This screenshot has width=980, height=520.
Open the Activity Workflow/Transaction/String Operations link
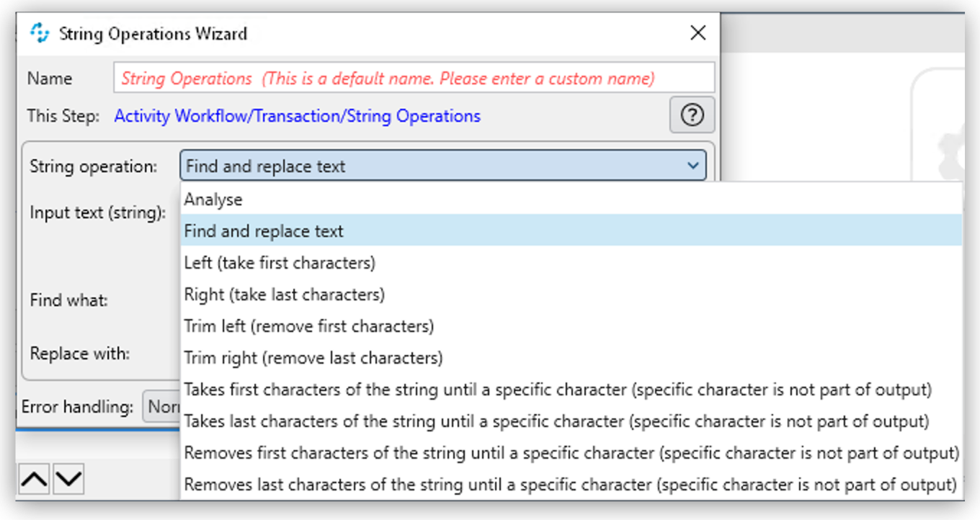tap(297, 116)
